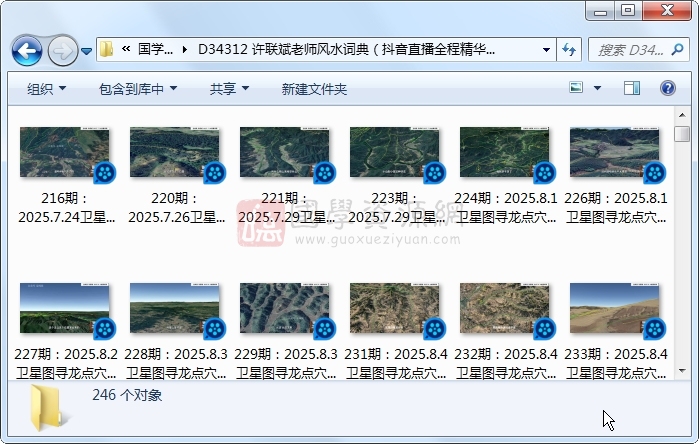This screenshot has height=444, width=699.
Task: Click the scrollbar down arrow
Action: (x=682, y=371)
